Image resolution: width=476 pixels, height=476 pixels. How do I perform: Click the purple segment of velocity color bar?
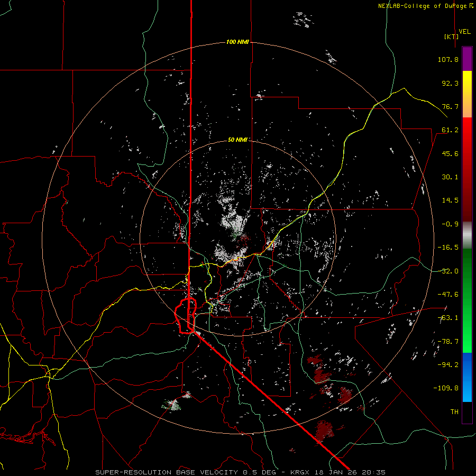pyautogui.click(x=467, y=59)
